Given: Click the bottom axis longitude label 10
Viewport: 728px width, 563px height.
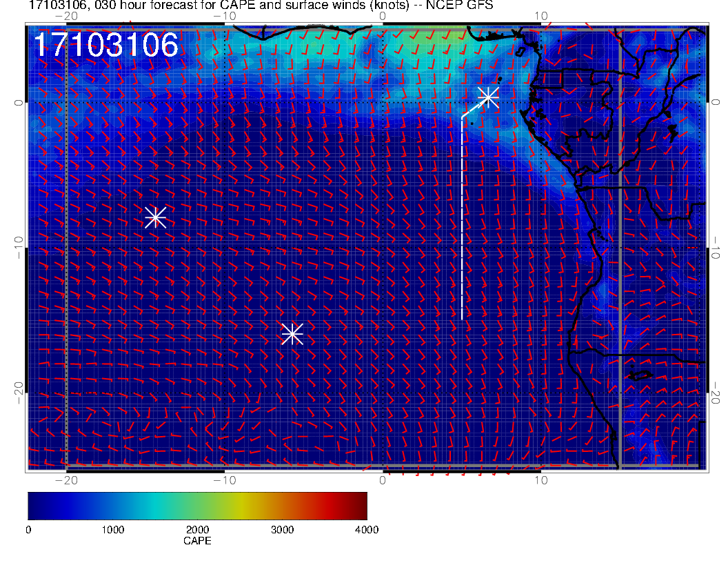Looking at the screenshot, I should pyautogui.click(x=541, y=480).
